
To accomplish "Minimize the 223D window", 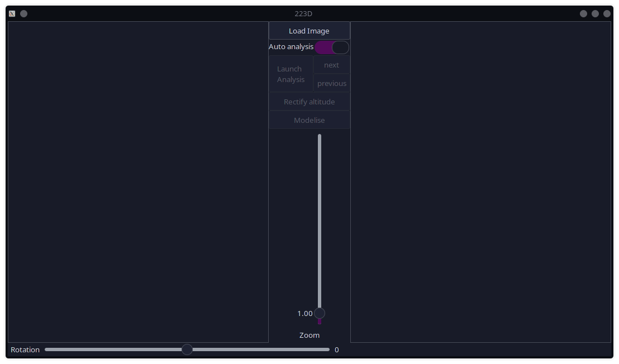I will coord(583,13).
